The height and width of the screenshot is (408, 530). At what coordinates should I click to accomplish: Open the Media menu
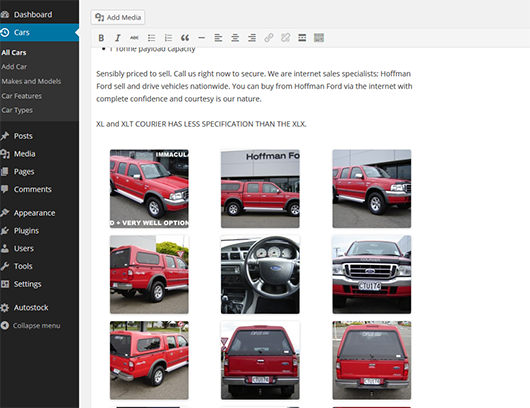pyautogui.click(x=39, y=154)
